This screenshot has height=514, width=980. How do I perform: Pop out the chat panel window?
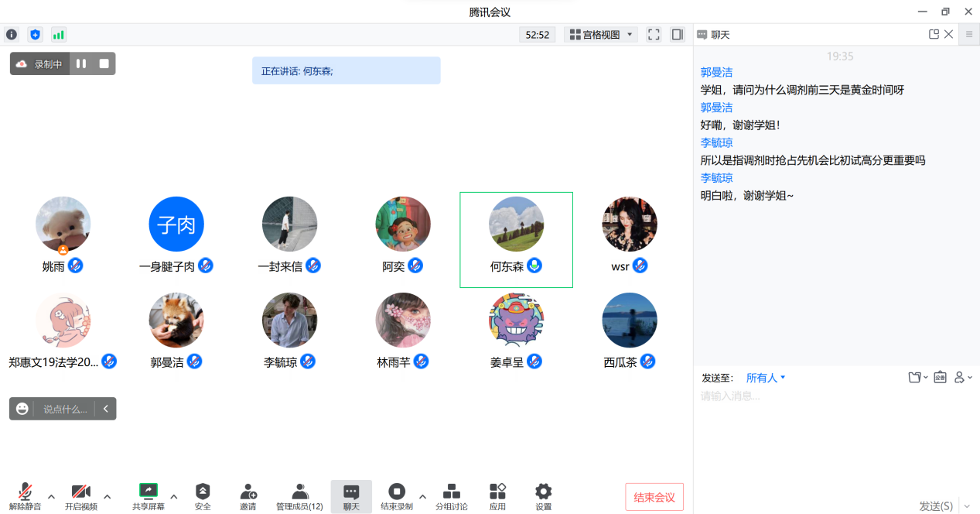[934, 34]
